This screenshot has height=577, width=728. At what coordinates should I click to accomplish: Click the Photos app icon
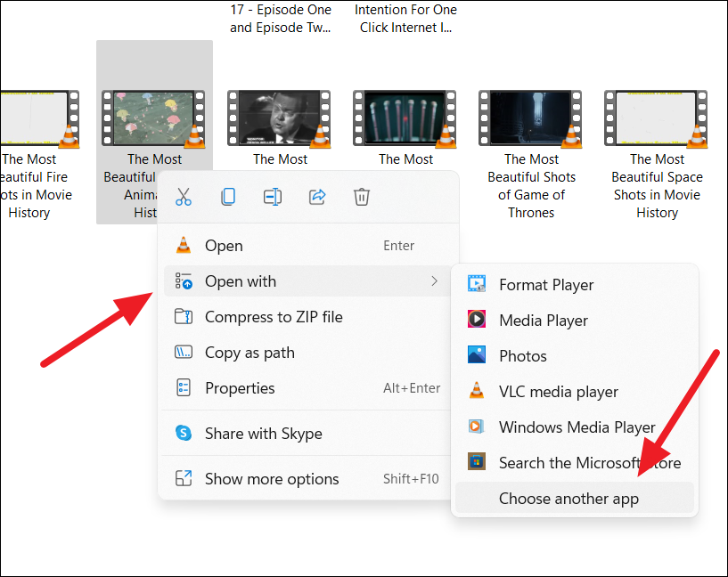tap(477, 354)
